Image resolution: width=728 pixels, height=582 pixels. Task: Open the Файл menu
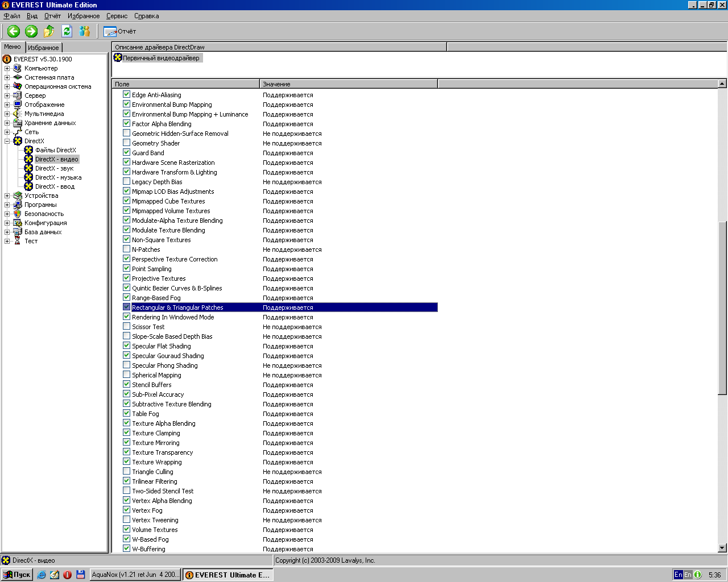(12, 16)
